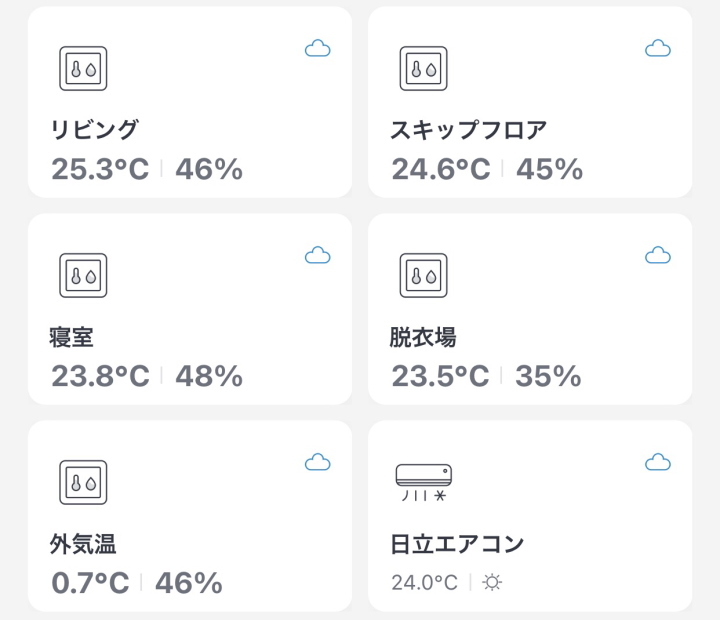Tap the 寝室 thermo-hygrometer device icon

(x=83, y=276)
